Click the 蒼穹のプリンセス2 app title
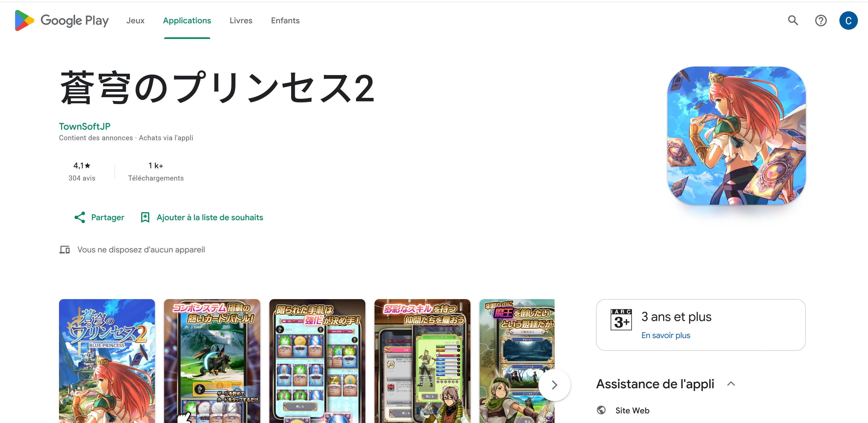The image size is (868, 423). (217, 88)
